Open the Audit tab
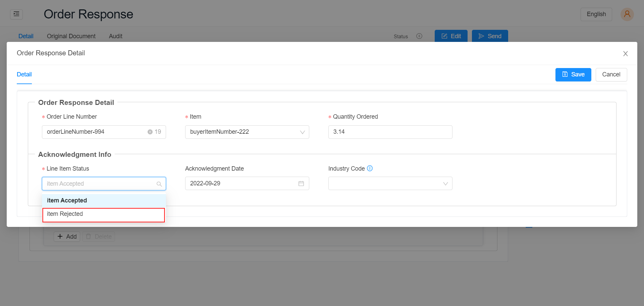 (115, 36)
